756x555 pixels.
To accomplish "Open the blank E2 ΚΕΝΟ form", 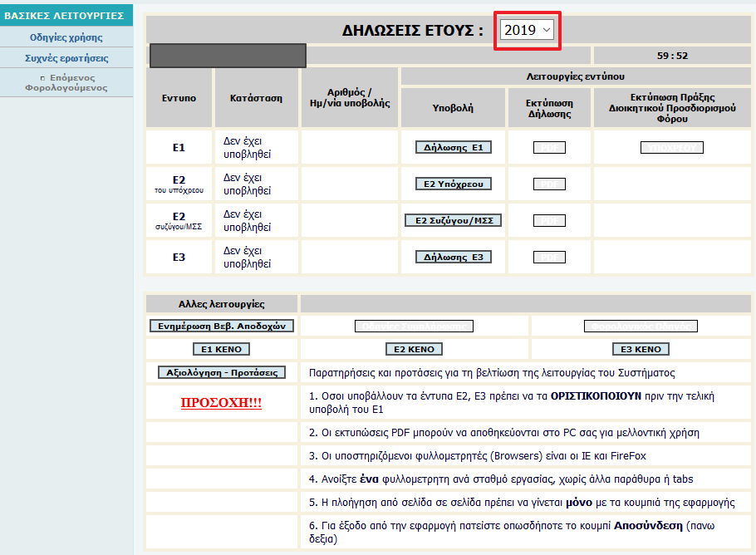I will click(x=414, y=349).
